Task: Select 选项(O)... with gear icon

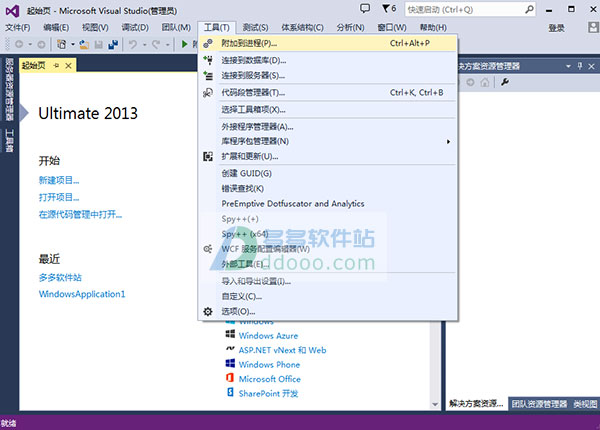Action: tap(328, 312)
